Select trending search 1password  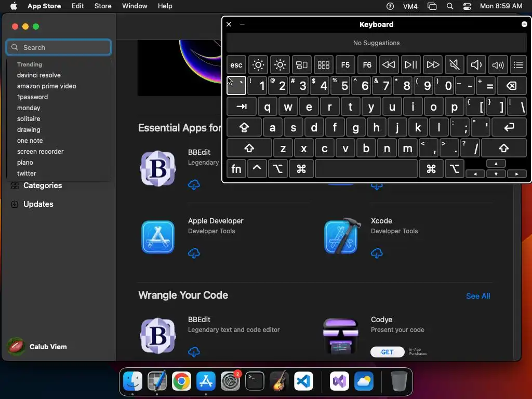pyautogui.click(x=32, y=97)
